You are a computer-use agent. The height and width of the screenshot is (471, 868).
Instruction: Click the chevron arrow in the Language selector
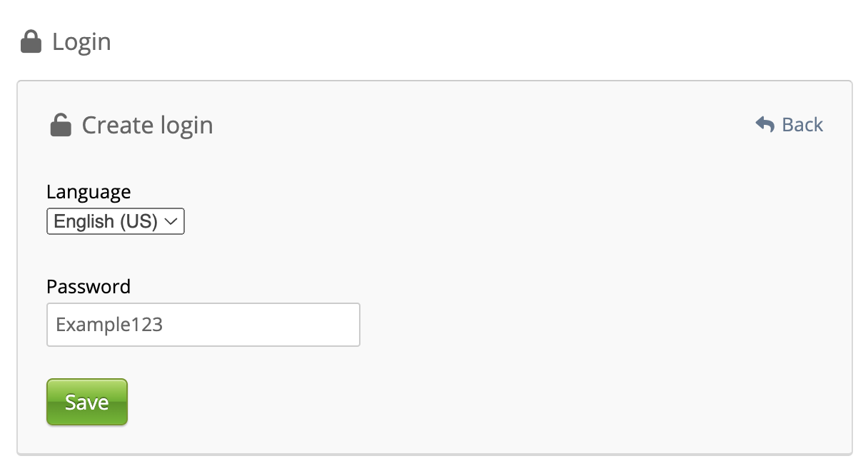point(171,222)
